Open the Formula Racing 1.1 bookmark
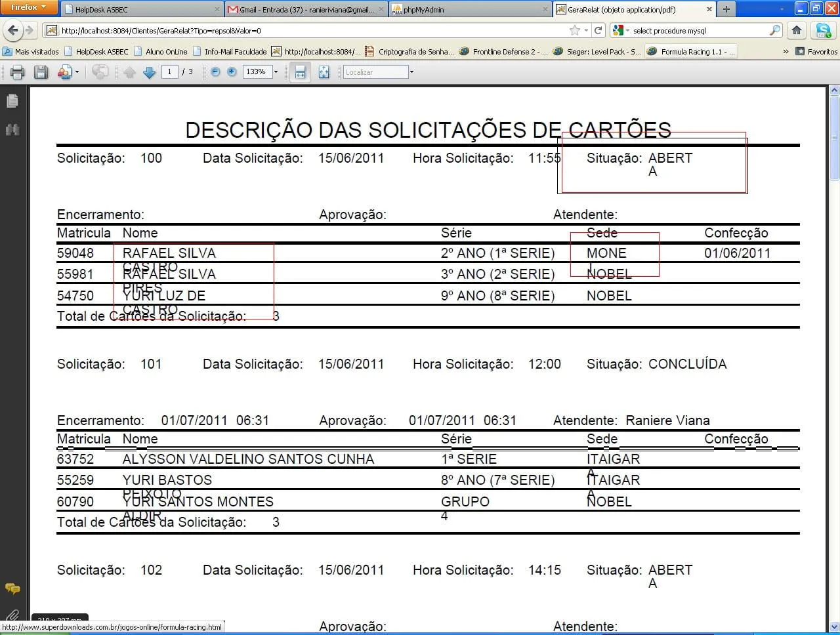This screenshot has width=840, height=635. (691, 52)
